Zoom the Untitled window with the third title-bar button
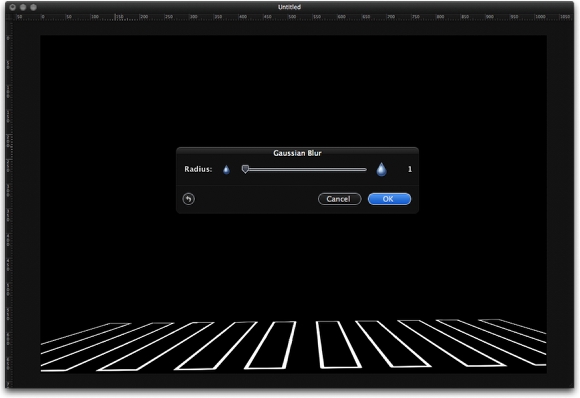 click(33, 7)
